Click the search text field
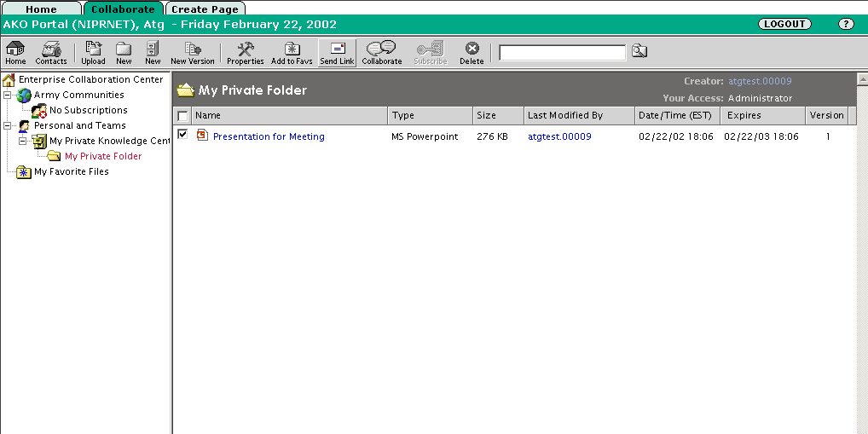This screenshot has width=868, height=434. click(x=562, y=53)
